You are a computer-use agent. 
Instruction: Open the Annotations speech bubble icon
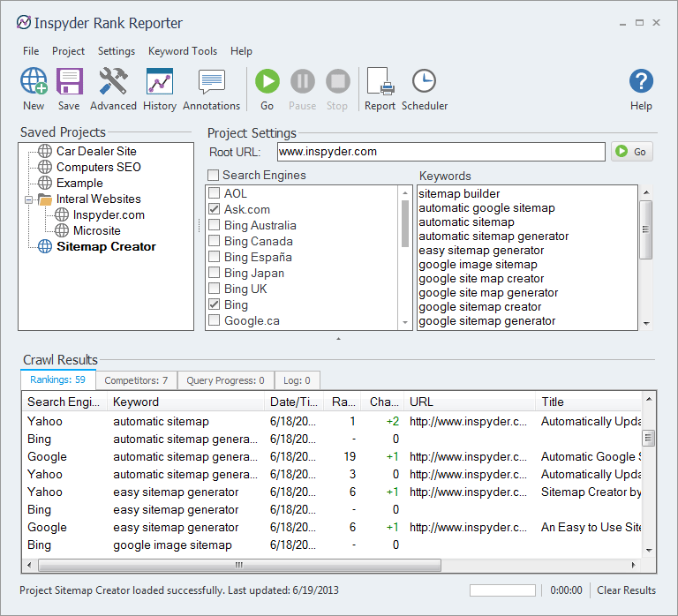click(x=212, y=81)
